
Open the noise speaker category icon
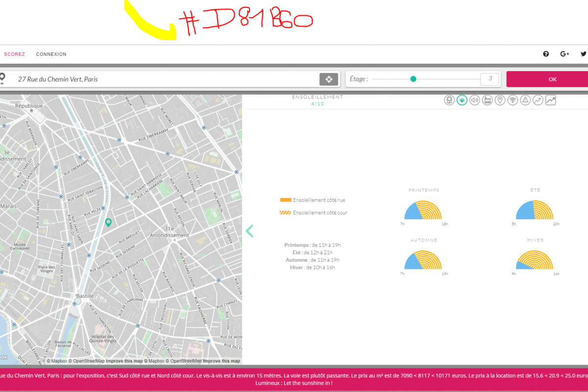(474, 100)
